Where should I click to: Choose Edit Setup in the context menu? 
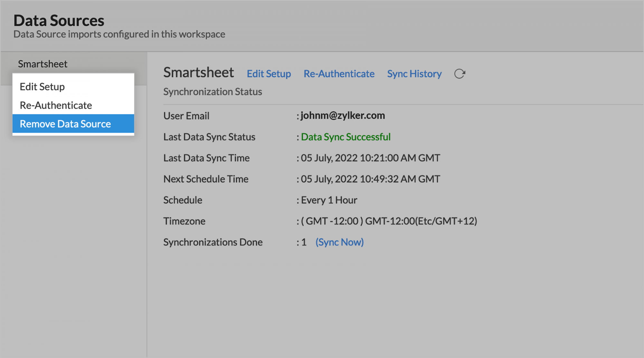pos(73,87)
